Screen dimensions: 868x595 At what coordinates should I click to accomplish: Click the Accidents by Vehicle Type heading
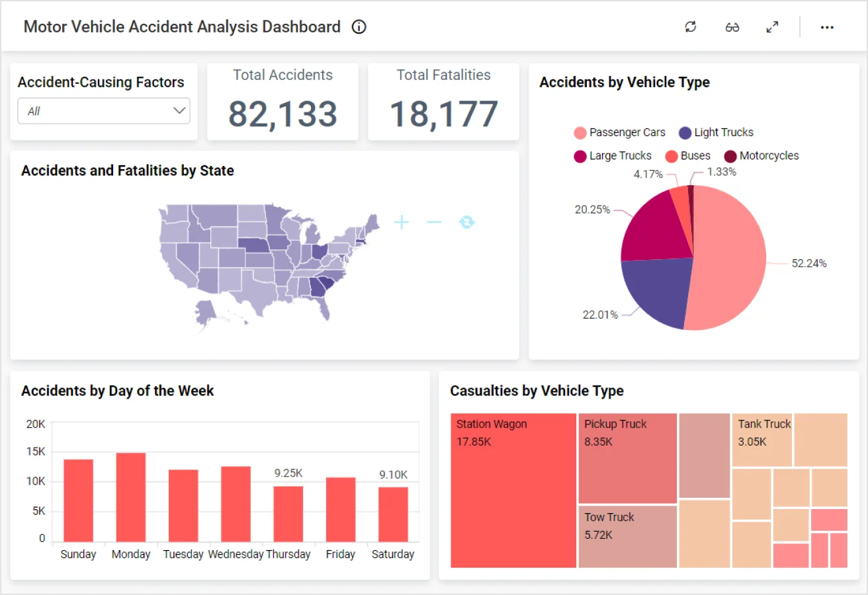(625, 82)
